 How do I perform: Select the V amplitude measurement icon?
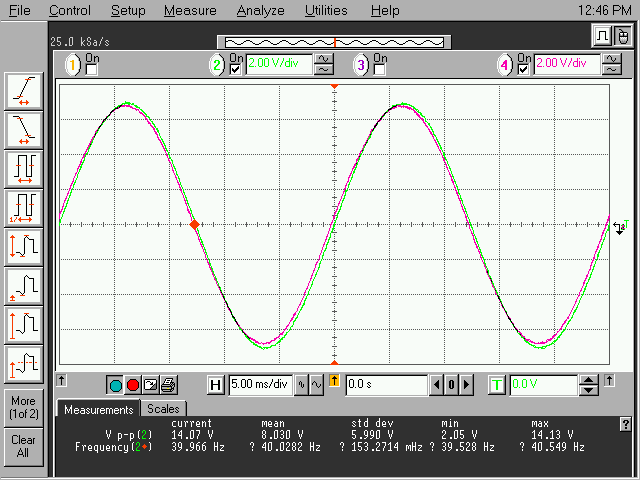[24, 247]
